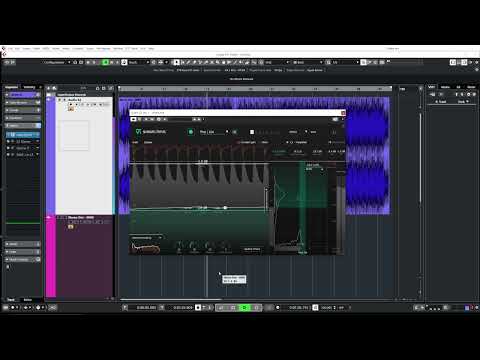The width and height of the screenshot is (480, 360).
Task: Click the spectrum thumbnail at plug-in bottom left
Action: click(x=146, y=247)
